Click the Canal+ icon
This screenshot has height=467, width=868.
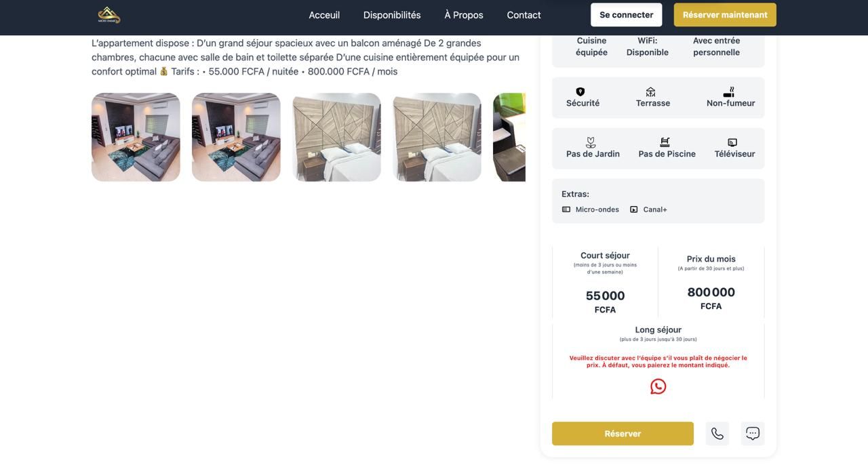click(634, 209)
